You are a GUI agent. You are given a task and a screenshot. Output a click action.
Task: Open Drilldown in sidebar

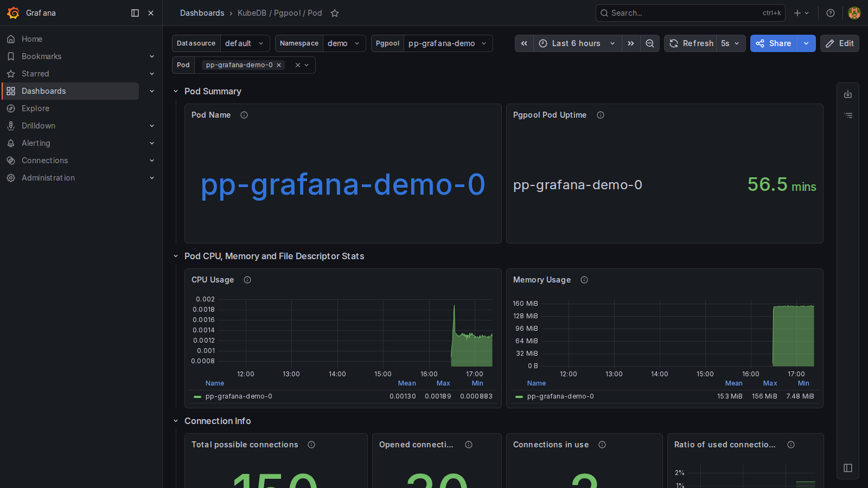pyautogui.click(x=39, y=126)
